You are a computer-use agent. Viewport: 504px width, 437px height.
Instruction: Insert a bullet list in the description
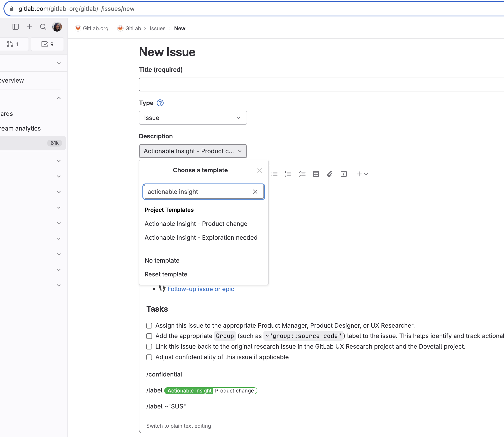(x=274, y=174)
